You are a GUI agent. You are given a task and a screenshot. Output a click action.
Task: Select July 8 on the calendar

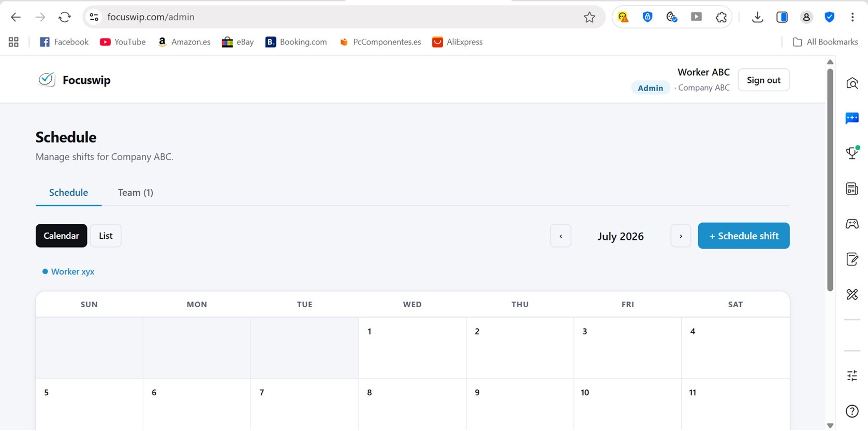[x=412, y=405]
